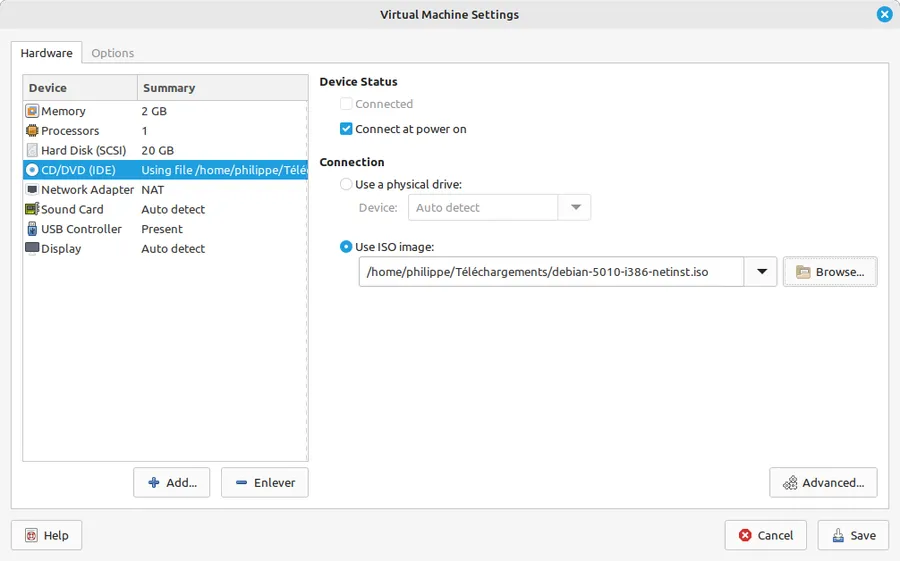Open the Hardware tab
This screenshot has height=561, width=900.
click(x=46, y=53)
